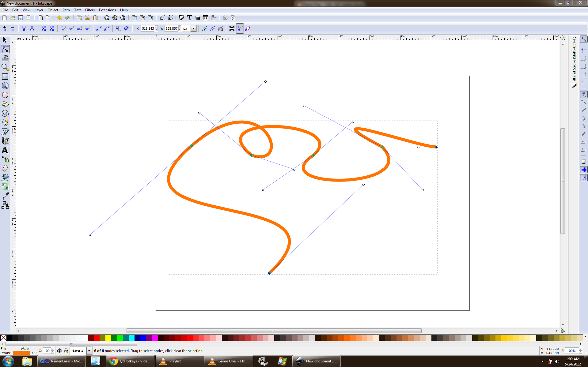Make selected nodes symmetric
Image resolution: width=588 pixels, height=367 pixels.
79,28
